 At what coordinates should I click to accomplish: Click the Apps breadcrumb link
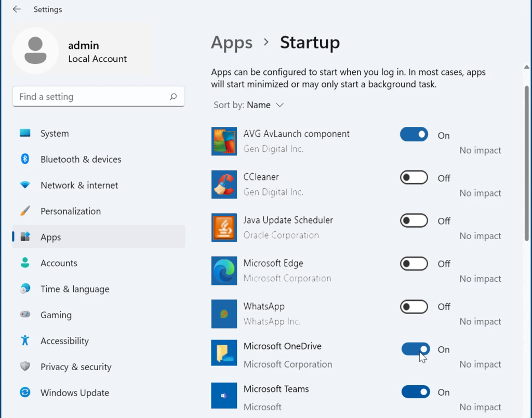click(x=232, y=43)
